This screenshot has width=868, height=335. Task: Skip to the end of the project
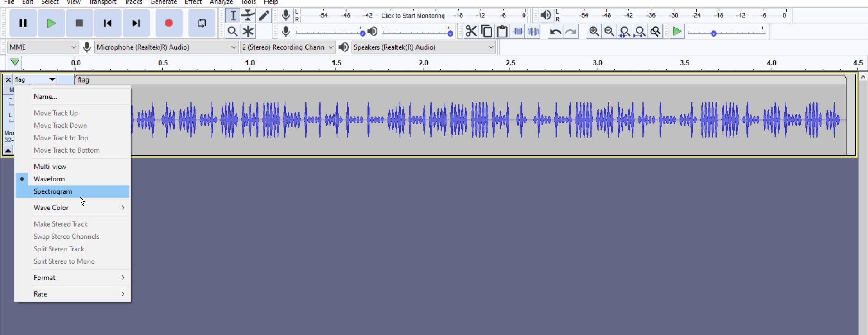click(x=136, y=23)
